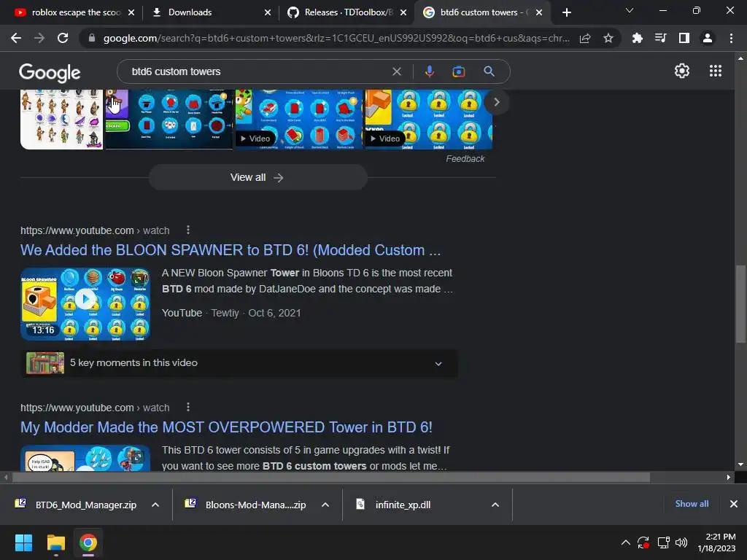Open second upgrade icons image thumbnail
747x560 pixels.
coord(169,119)
